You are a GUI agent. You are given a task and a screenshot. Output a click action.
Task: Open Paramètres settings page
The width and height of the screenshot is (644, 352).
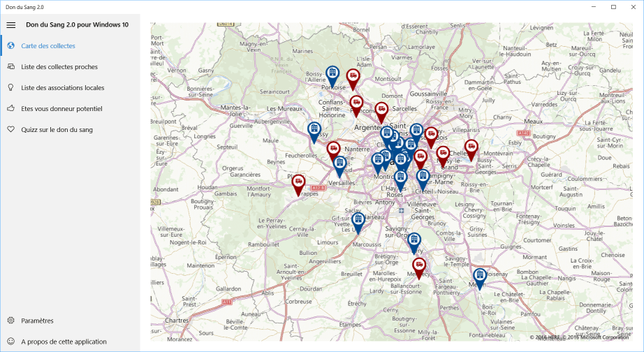point(71,321)
